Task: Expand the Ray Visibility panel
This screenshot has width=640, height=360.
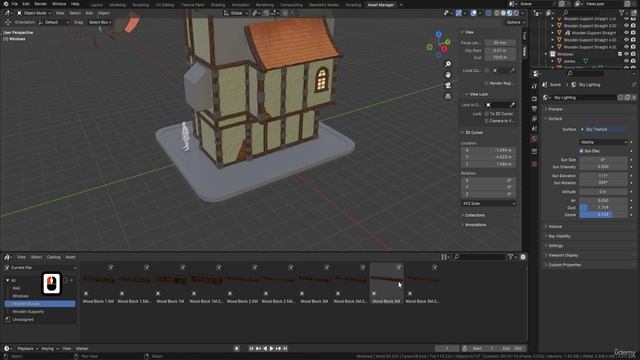Action: 559,236
